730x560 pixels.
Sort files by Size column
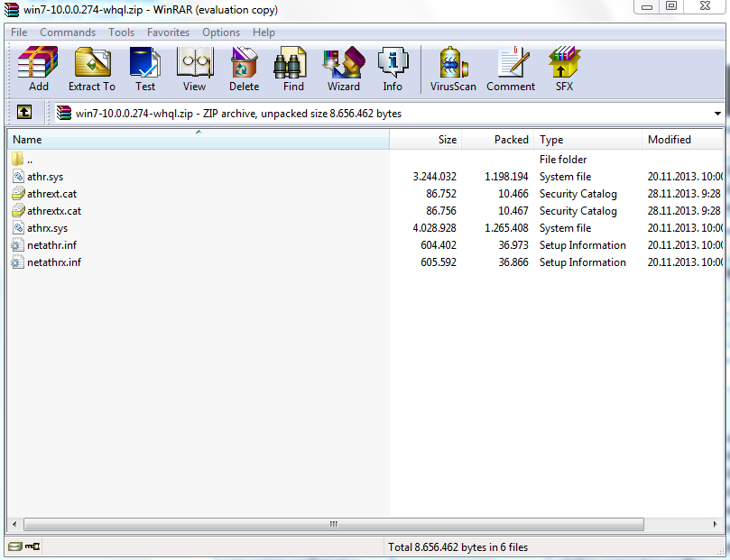coord(426,140)
